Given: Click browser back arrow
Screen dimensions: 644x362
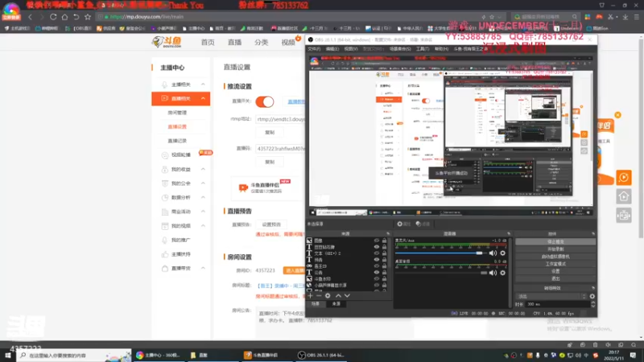Looking at the screenshot, I should click(x=30, y=17).
